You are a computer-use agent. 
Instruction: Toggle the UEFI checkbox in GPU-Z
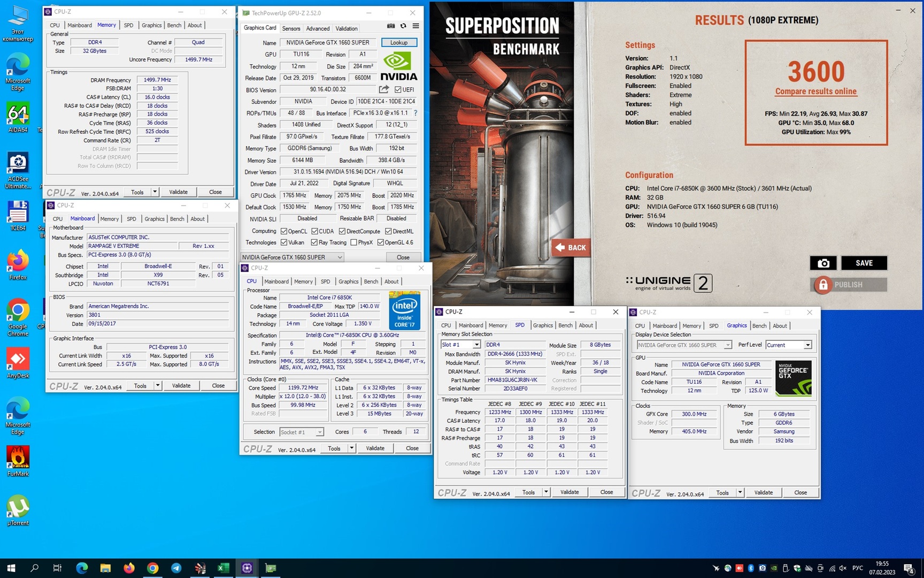(x=398, y=89)
